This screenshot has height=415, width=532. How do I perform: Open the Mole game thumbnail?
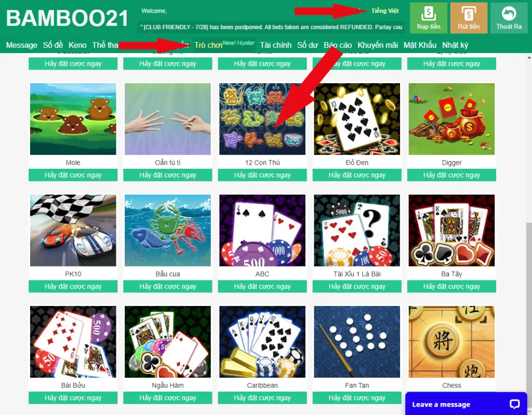coord(73,119)
